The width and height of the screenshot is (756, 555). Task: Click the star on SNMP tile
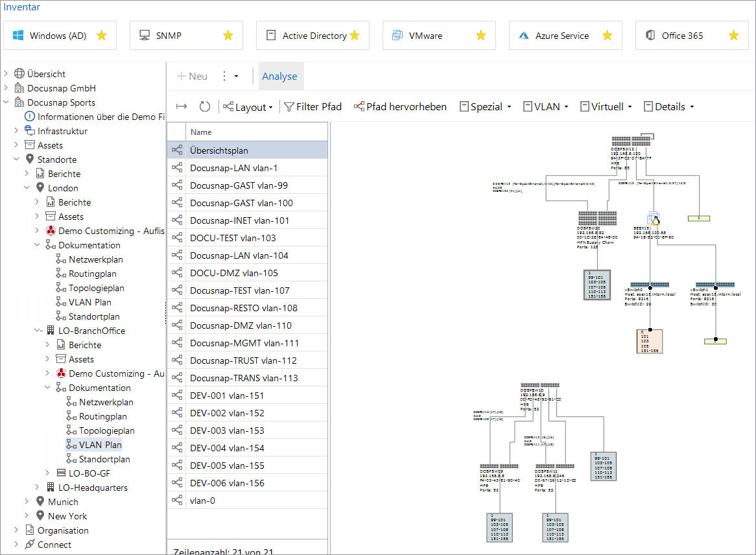(228, 35)
